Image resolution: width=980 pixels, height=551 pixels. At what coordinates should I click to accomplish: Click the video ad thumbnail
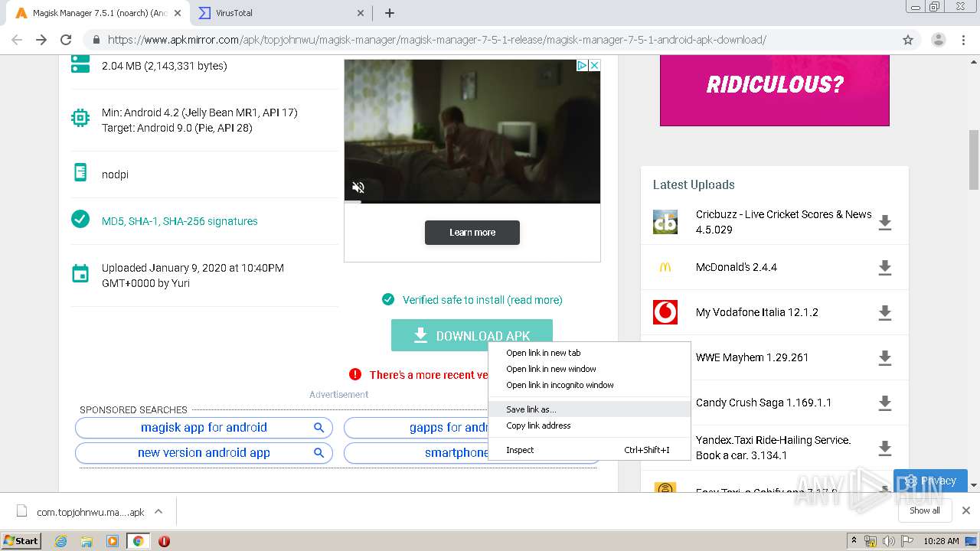472,132
